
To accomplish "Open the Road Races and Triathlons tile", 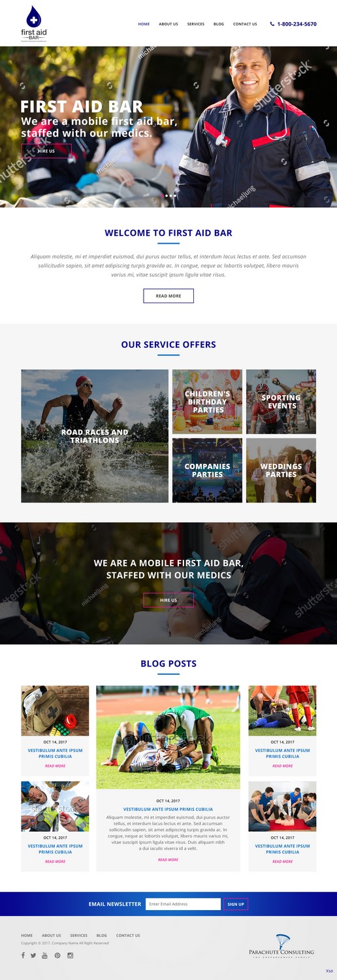I will (95, 436).
